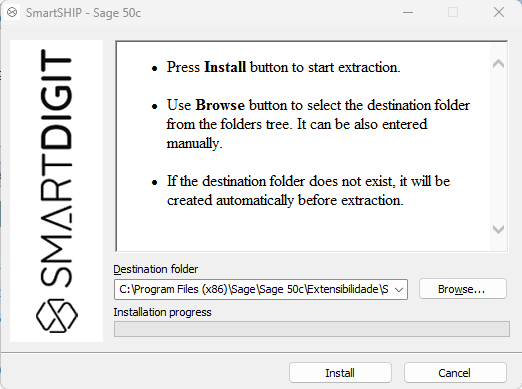Viewport: 522px width, 389px height.
Task: Click the Installation progress bar
Action: coord(312,329)
